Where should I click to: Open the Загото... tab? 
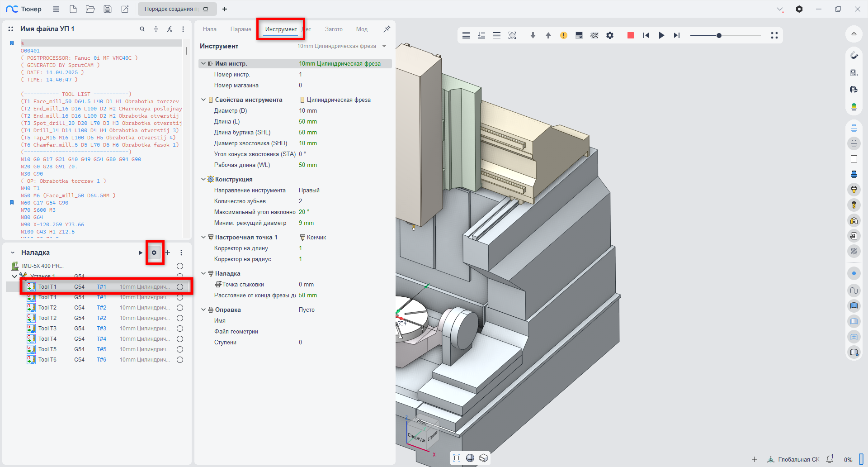tap(336, 29)
